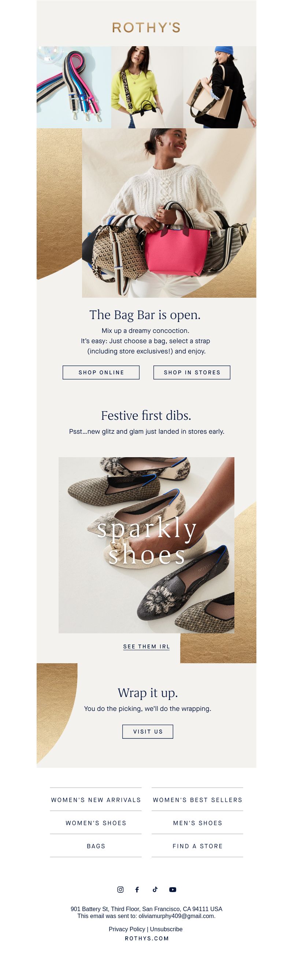Click the sparkly shoes image
Viewport: 293px width, 980px height.
point(146,545)
